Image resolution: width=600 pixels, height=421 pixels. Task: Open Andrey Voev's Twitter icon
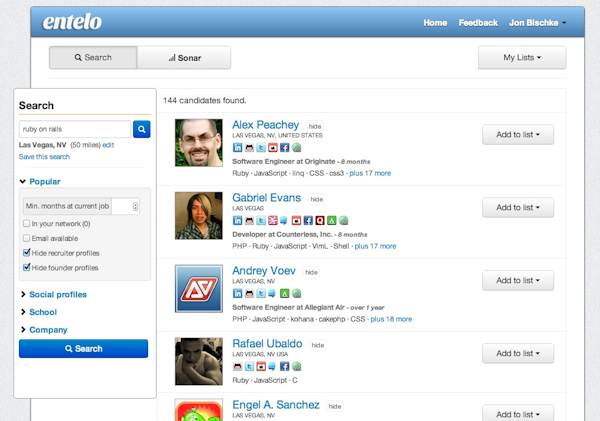pyautogui.click(x=261, y=294)
